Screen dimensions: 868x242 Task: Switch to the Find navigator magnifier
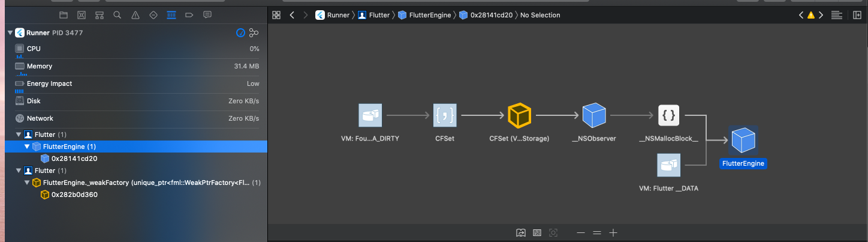tap(117, 15)
